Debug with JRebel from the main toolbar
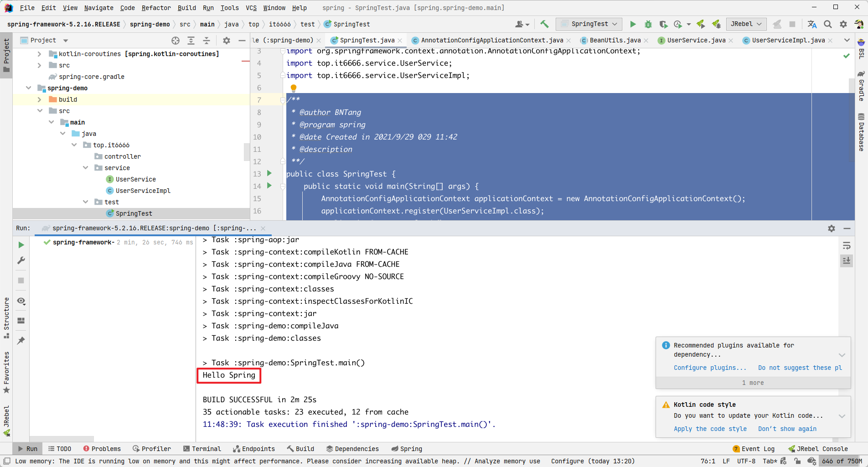 pyautogui.click(x=716, y=24)
